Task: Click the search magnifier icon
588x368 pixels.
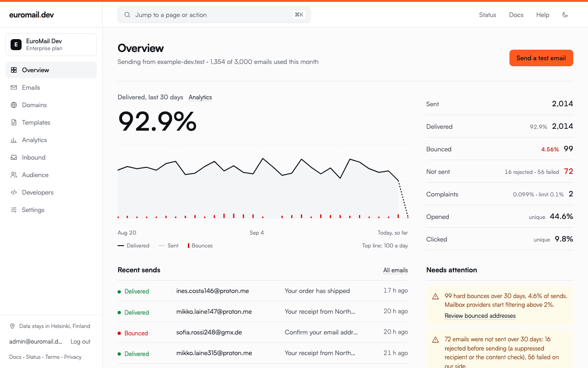Action: pyautogui.click(x=127, y=15)
